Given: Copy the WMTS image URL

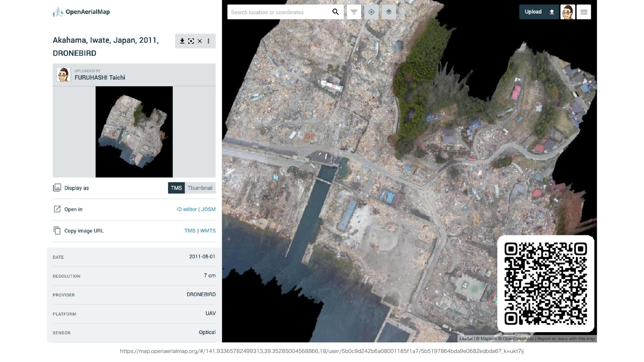Looking at the screenshot, I should point(208,231).
